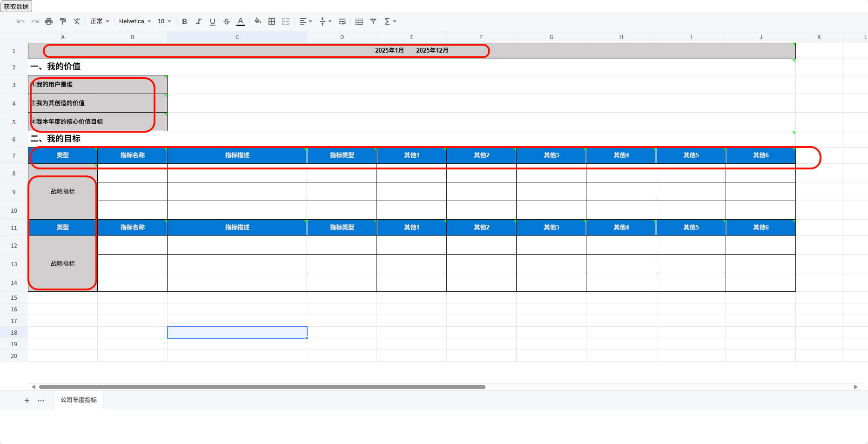Screen dimensions: 868x444
Task: Open the font size 10 dropdown
Action: coord(164,21)
